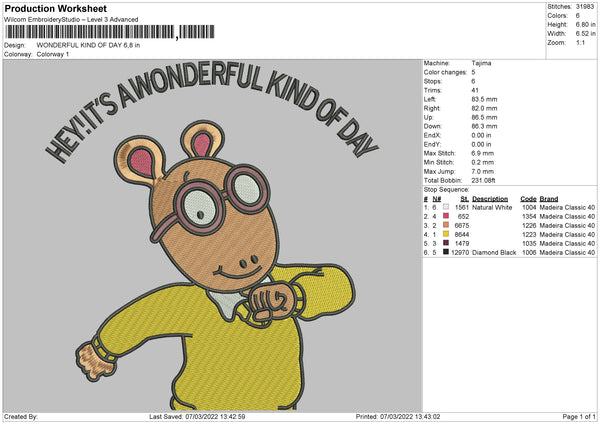600x424 pixels.
Task: Click design name 'WONDERFUL KIND OF DAY 6,8 in'
Action: click(88, 45)
